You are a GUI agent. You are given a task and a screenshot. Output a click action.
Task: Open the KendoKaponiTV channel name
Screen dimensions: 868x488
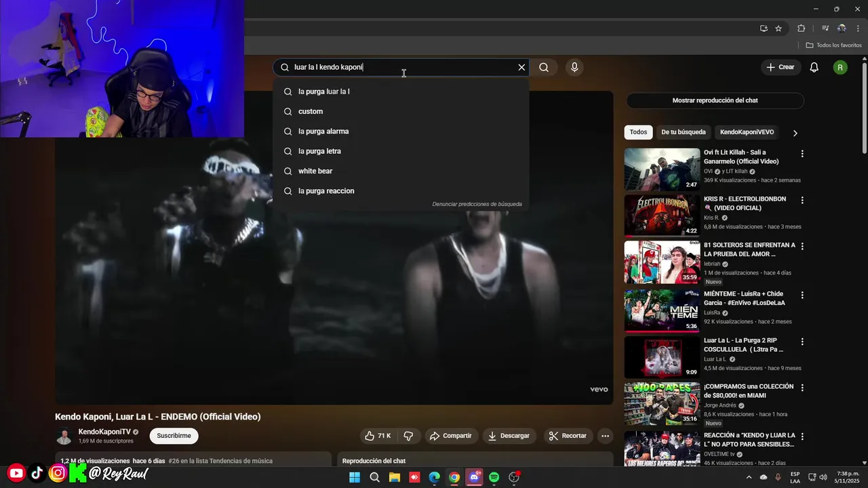[104, 432]
